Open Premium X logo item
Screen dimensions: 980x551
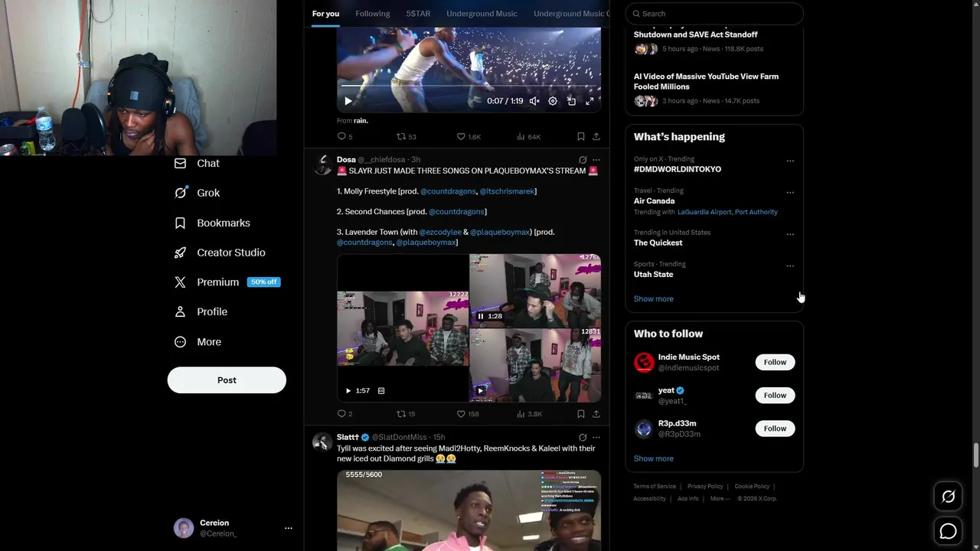pos(180,282)
